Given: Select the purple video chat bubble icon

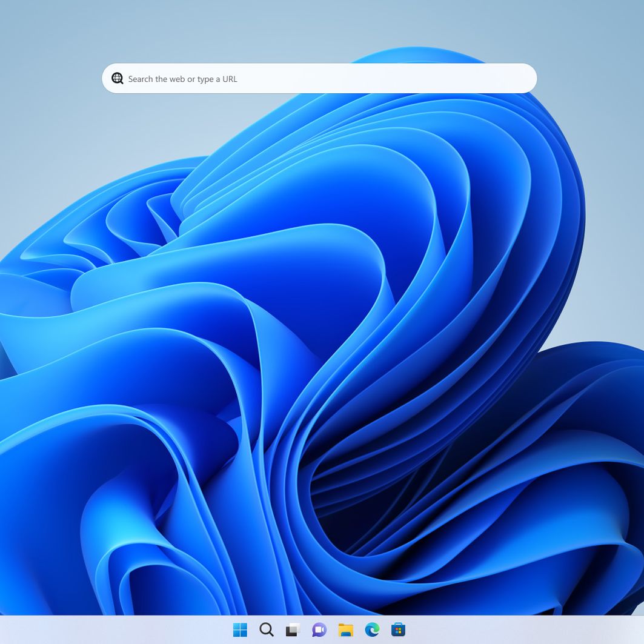Looking at the screenshot, I should tap(319, 629).
